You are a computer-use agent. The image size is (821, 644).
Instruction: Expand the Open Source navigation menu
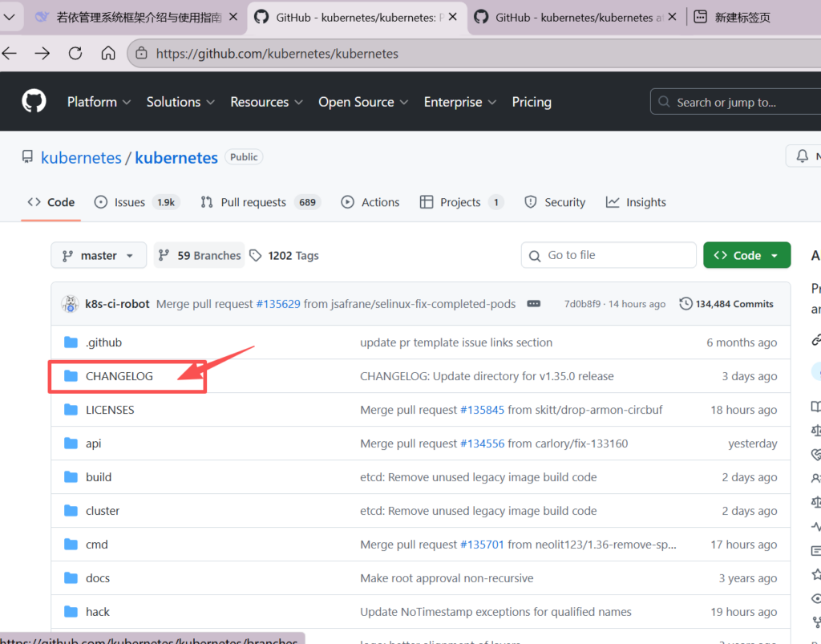[x=363, y=102]
